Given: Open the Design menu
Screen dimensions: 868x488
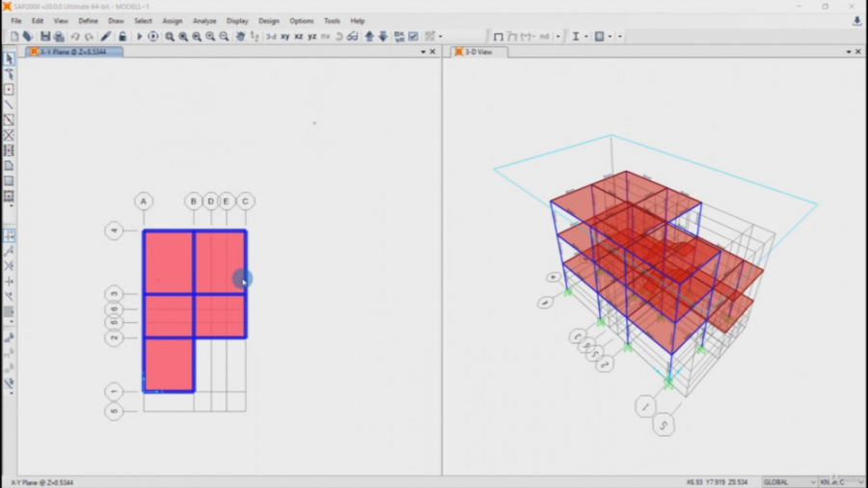Looking at the screenshot, I should (269, 21).
